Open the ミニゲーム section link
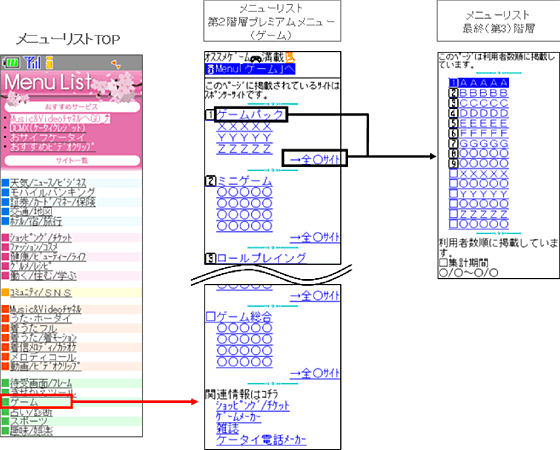Image resolution: width=560 pixels, height=450 pixels. point(245,181)
